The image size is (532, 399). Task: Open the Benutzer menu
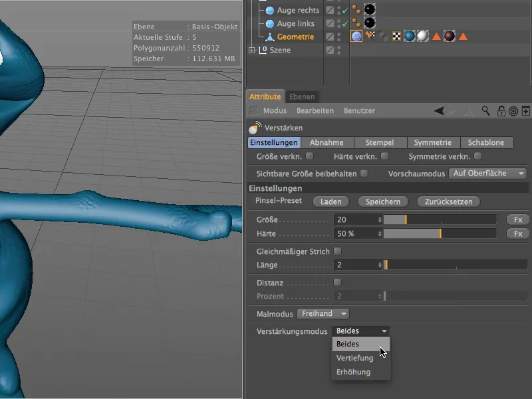pyautogui.click(x=359, y=110)
